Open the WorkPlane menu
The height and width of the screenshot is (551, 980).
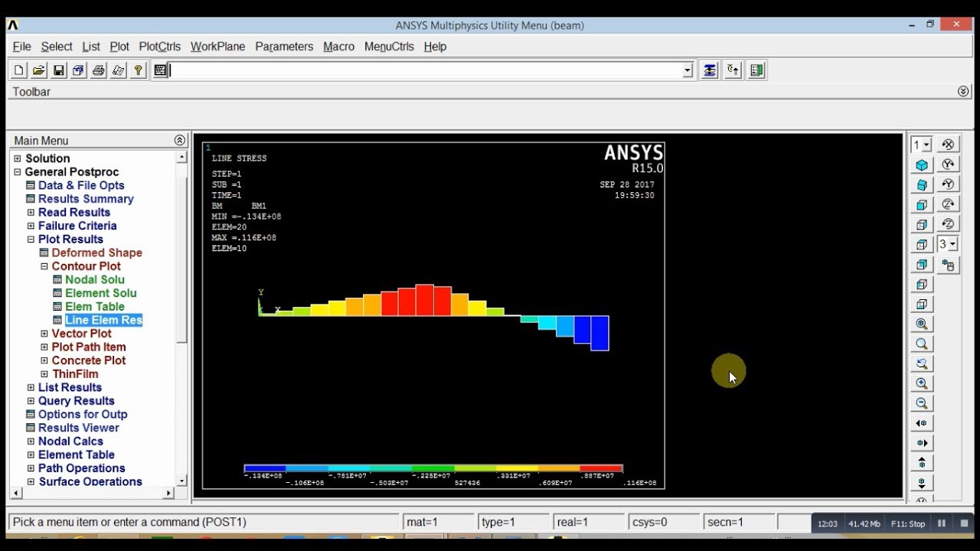[218, 47]
